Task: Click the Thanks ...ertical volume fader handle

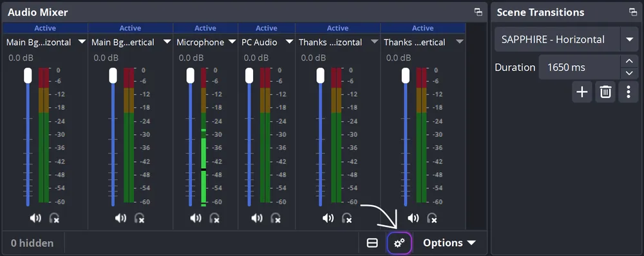Action: point(405,75)
